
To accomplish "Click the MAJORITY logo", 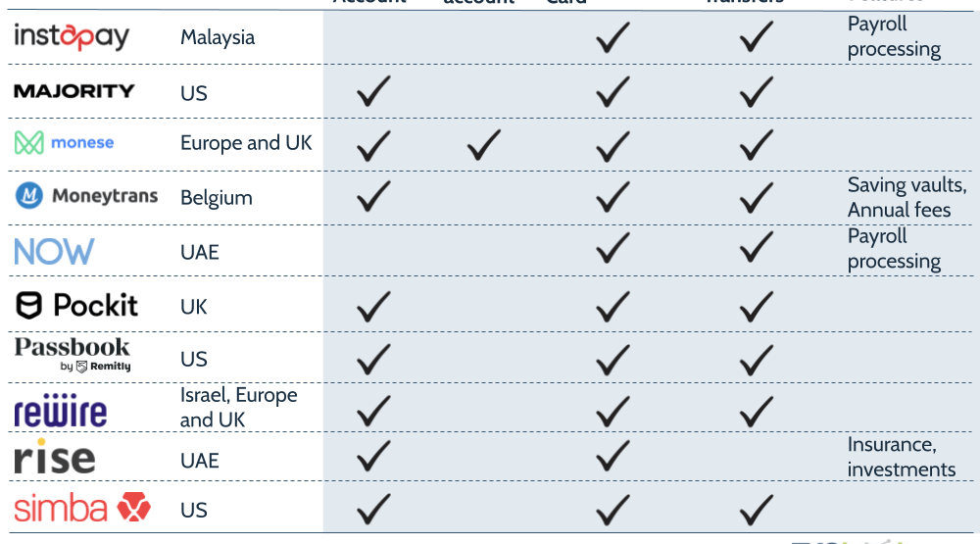I will click(74, 91).
